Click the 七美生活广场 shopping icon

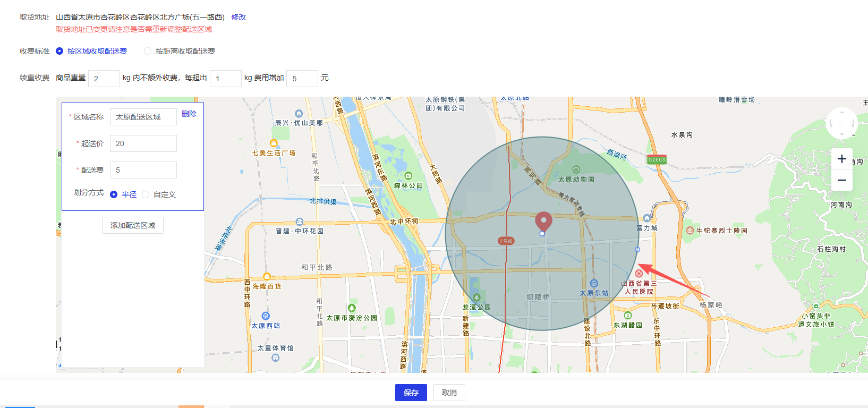click(274, 143)
